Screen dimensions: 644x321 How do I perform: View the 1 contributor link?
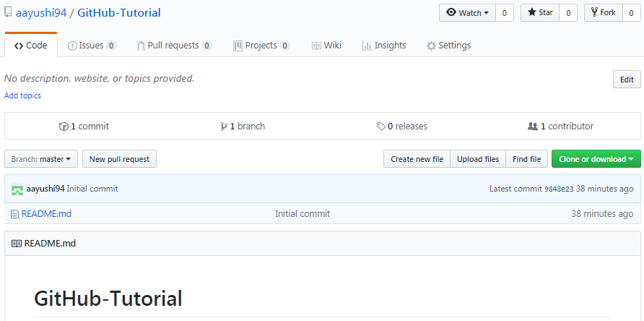(x=561, y=127)
